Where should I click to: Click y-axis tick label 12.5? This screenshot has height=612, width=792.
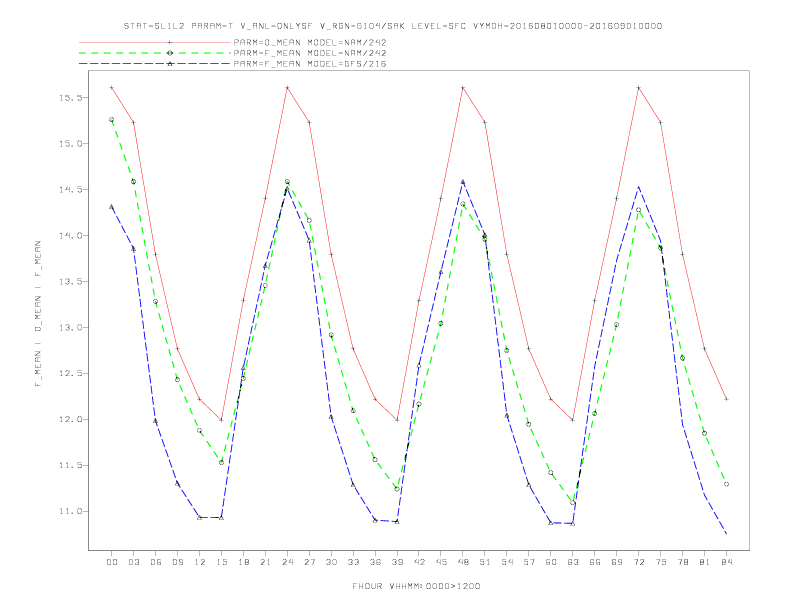70,373
